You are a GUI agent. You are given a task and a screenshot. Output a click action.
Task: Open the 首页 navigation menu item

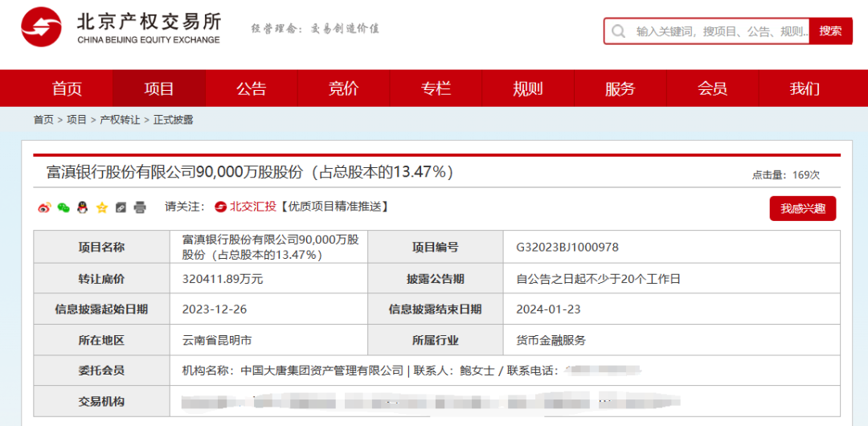click(67, 88)
